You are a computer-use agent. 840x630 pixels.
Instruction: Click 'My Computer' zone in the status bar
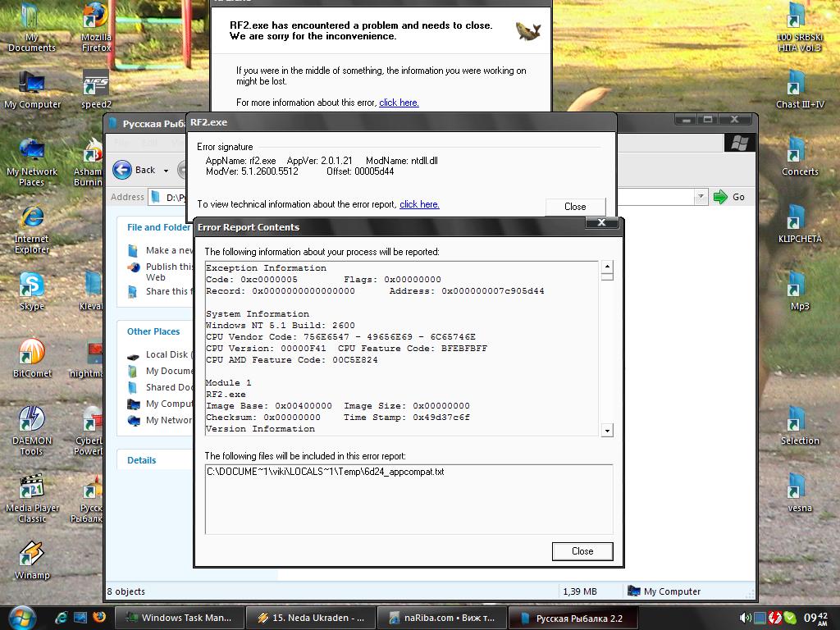coord(664,591)
